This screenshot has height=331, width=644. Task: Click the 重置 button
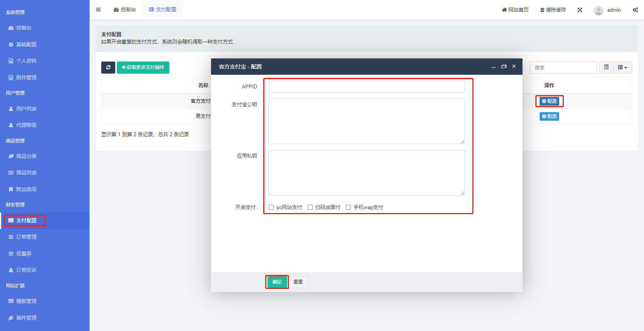coord(298,282)
